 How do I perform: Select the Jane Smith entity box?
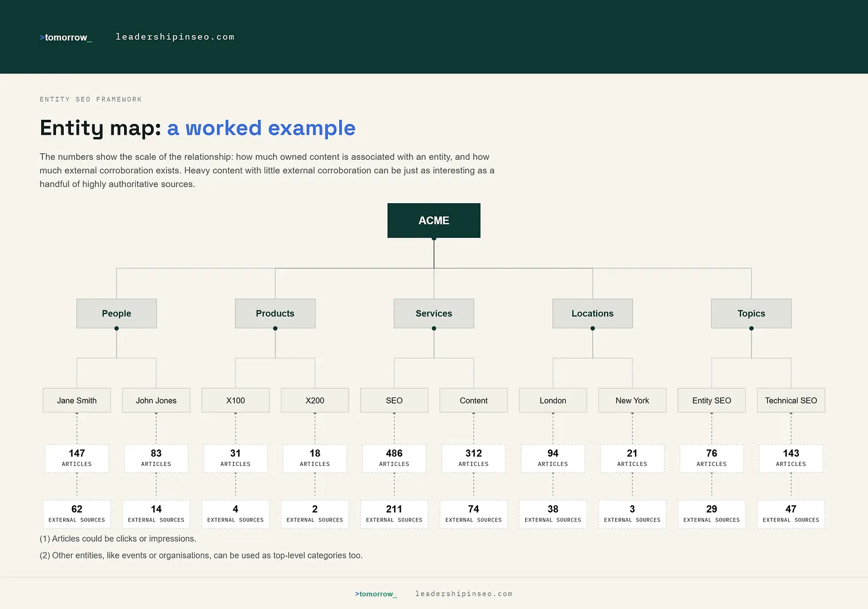coord(77,400)
